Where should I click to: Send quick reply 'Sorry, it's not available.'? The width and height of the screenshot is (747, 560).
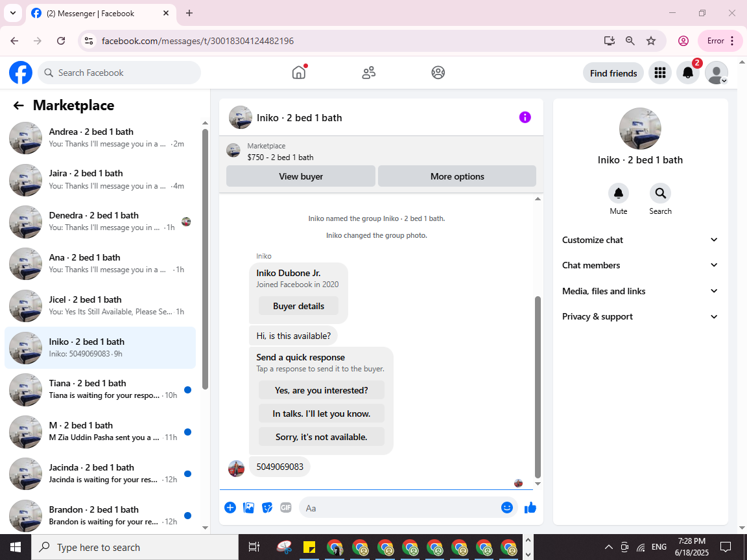pos(321,437)
